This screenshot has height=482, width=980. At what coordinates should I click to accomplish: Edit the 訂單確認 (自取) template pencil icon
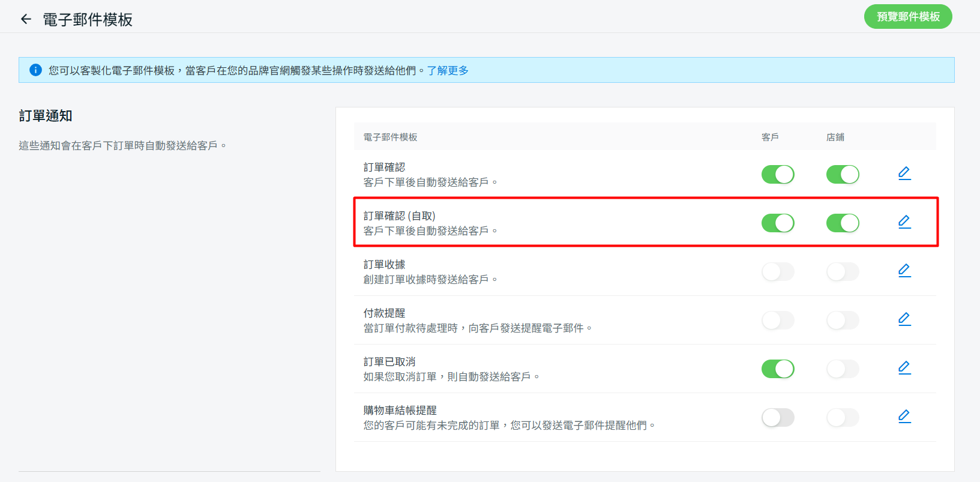(x=904, y=222)
